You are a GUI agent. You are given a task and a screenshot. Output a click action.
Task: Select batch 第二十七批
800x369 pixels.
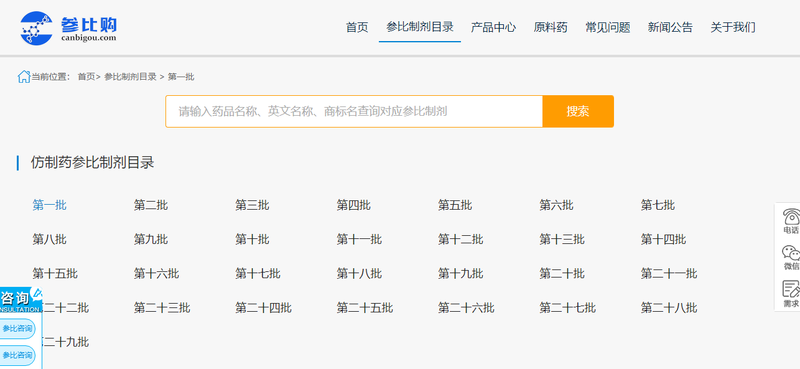(568, 308)
